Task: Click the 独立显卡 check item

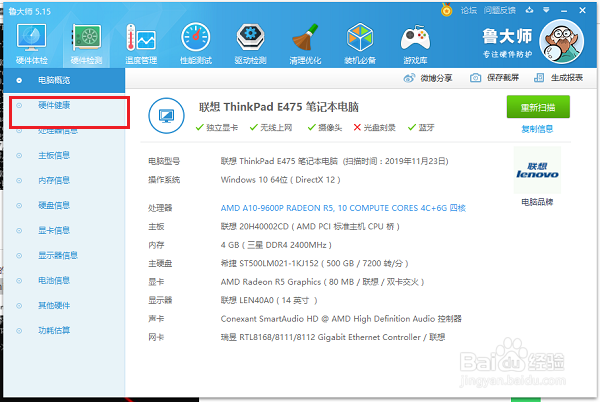Action: click(x=217, y=128)
